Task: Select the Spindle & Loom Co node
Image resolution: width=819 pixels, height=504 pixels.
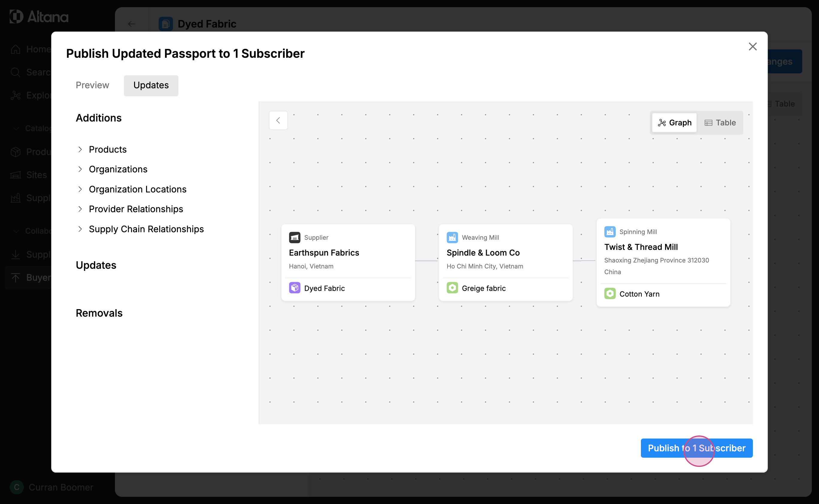Action: 483,253
